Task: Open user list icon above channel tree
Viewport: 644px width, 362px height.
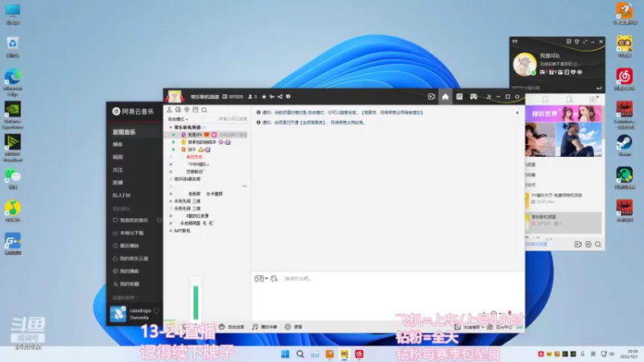Action: tap(169, 110)
